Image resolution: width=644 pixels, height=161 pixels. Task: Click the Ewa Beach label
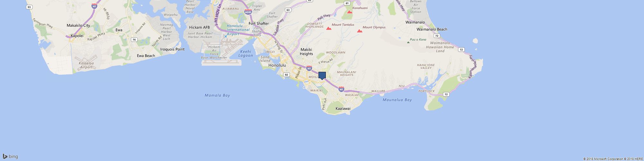[146, 56]
